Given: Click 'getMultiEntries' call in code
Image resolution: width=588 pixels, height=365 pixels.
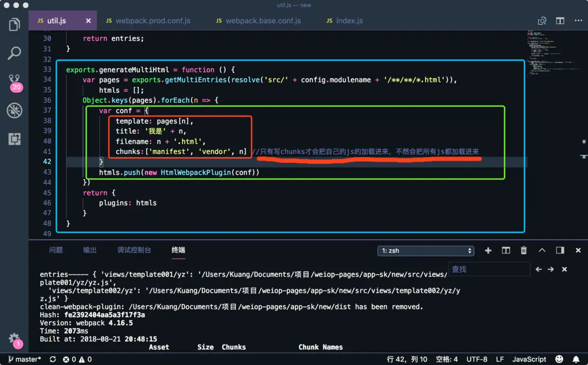Looking at the screenshot, I should click(x=196, y=80).
